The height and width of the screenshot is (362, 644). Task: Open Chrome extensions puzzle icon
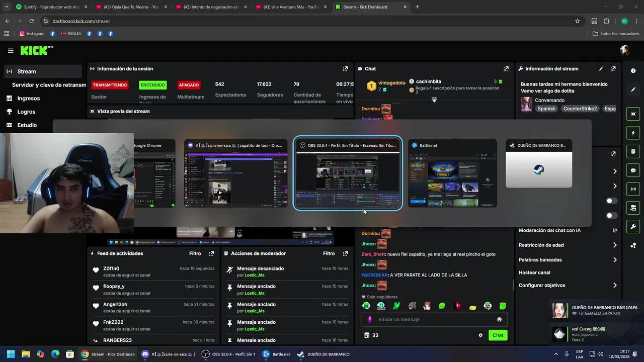point(606,21)
